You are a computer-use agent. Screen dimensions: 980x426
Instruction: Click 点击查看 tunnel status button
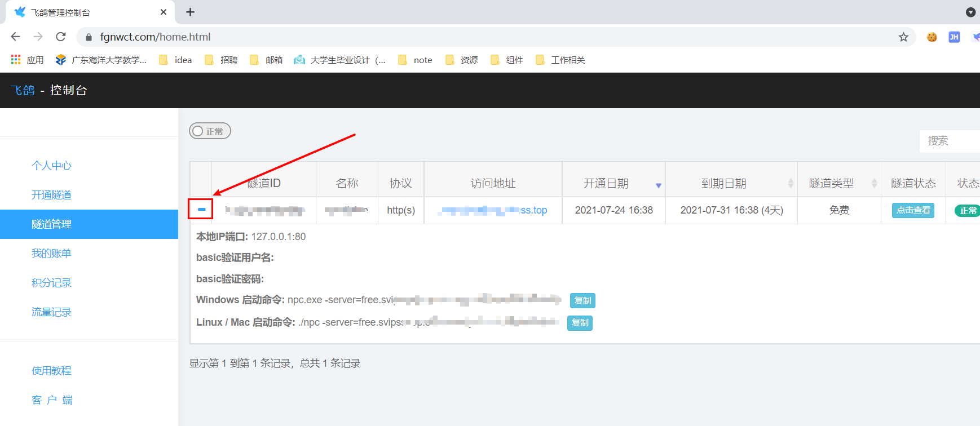tap(913, 210)
